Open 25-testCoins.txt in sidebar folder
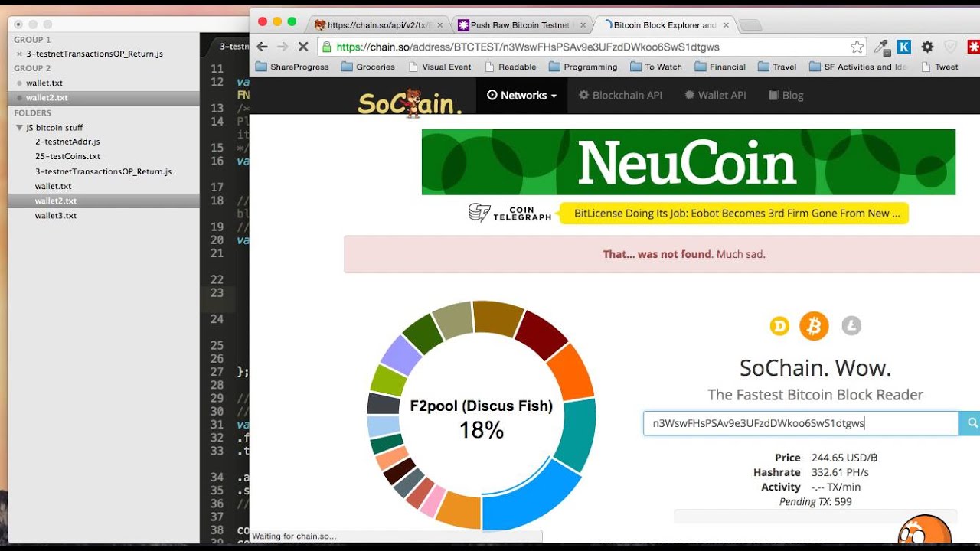Image resolution: width=980 pixels, height=551 pixels. pos(67,156)
